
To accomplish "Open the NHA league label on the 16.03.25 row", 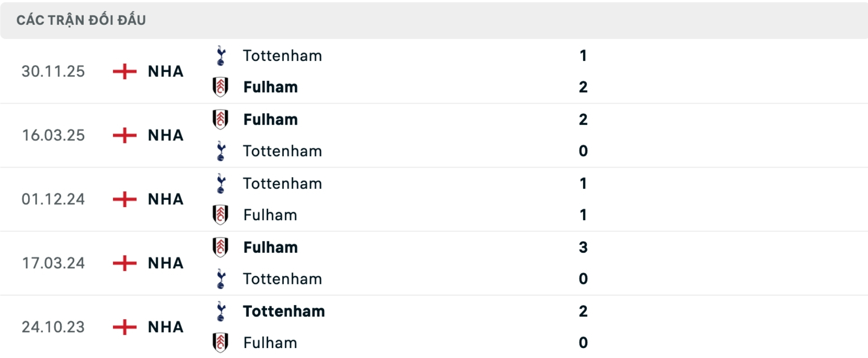I will pyautogui.click(x=165, y=135).
